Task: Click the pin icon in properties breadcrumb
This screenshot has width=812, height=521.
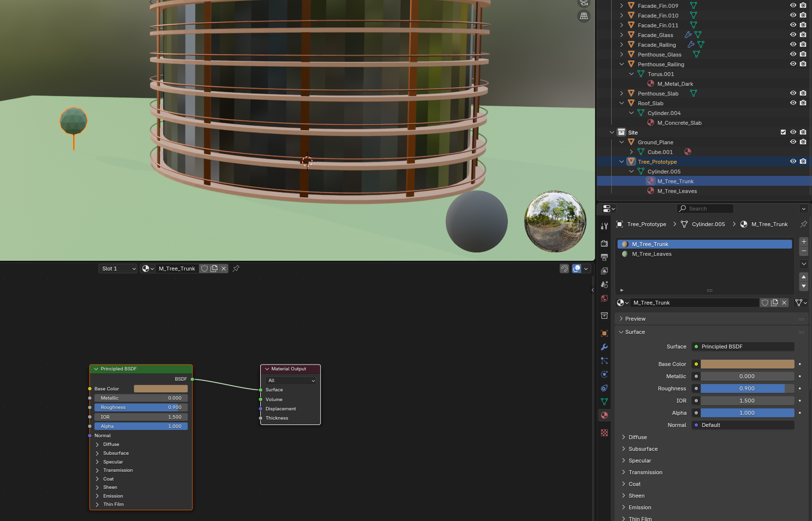Action: (x=803, y=224)
